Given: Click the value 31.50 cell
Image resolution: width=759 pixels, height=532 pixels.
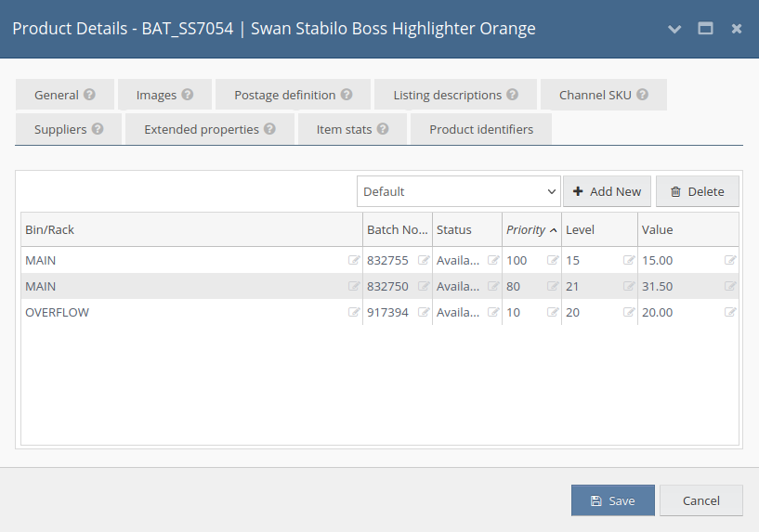Looking at the screenshot, I should tap(688, 286).
